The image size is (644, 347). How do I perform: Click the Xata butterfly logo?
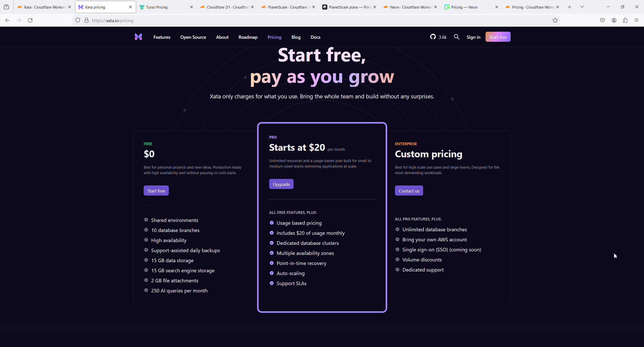click(x=138, y=37)
